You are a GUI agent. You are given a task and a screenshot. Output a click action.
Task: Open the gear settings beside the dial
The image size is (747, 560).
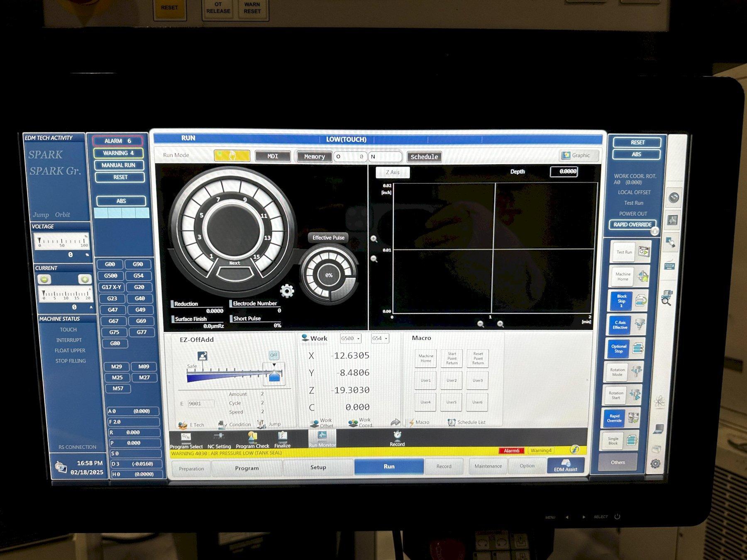click(x=287, y=291)
